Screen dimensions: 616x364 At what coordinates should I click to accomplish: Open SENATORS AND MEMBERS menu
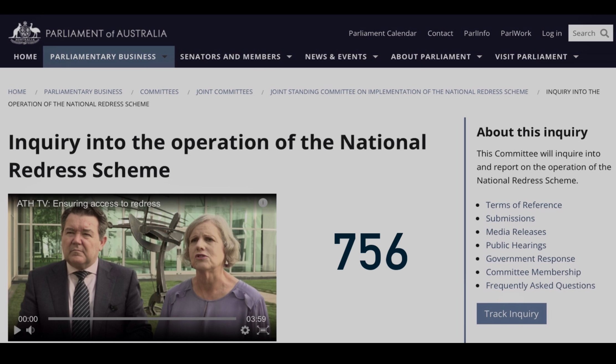pos(230,56)
